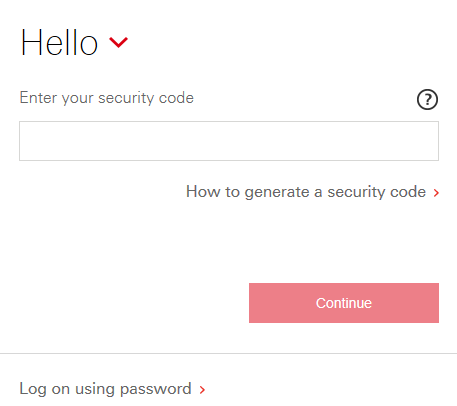View security code instructions via the right chevron
Image resolution: width=457 pixels, height=406 pixels.
click(436, 193)
